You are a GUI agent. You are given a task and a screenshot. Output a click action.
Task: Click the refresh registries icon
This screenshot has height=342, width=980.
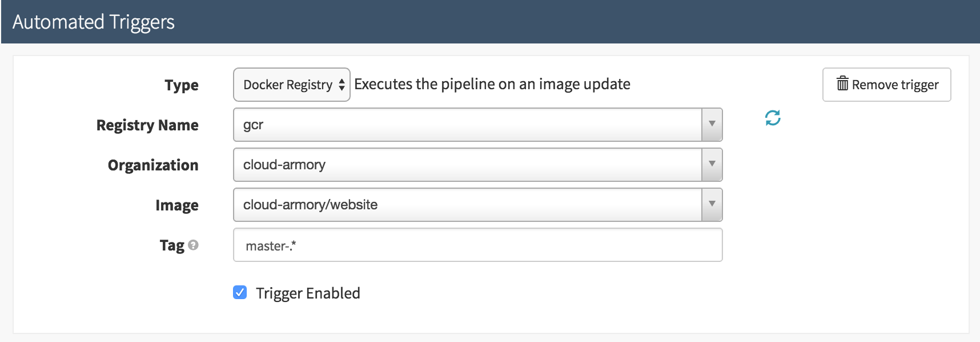click(x=773, y=118)
